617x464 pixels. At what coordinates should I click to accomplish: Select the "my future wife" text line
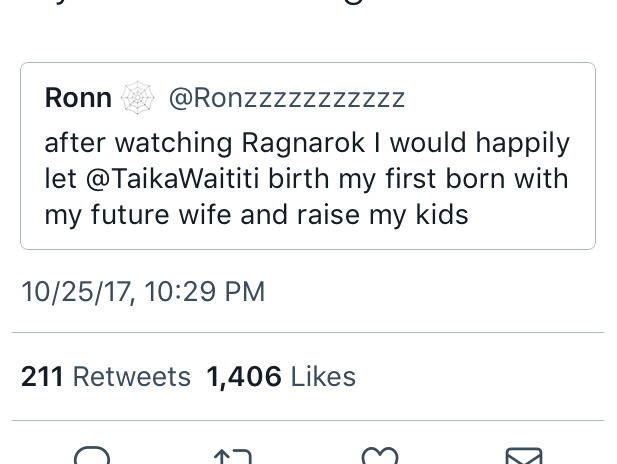(256, 215)
